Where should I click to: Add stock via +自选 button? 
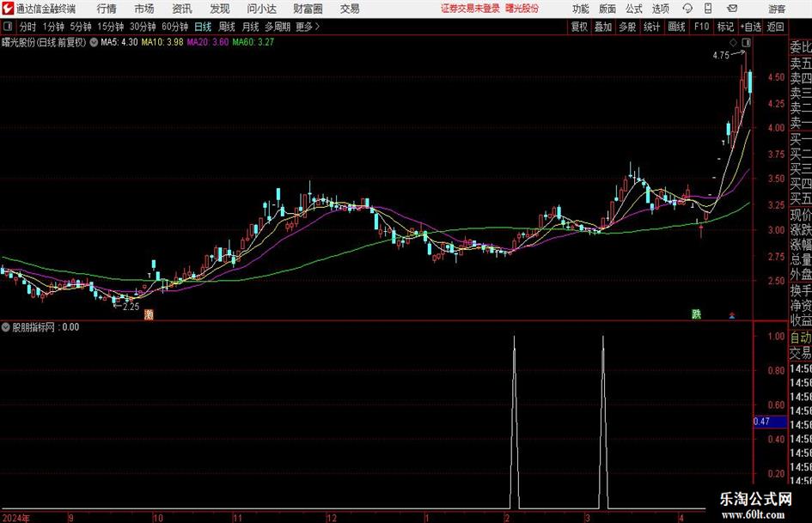click(x=751, y=27)
